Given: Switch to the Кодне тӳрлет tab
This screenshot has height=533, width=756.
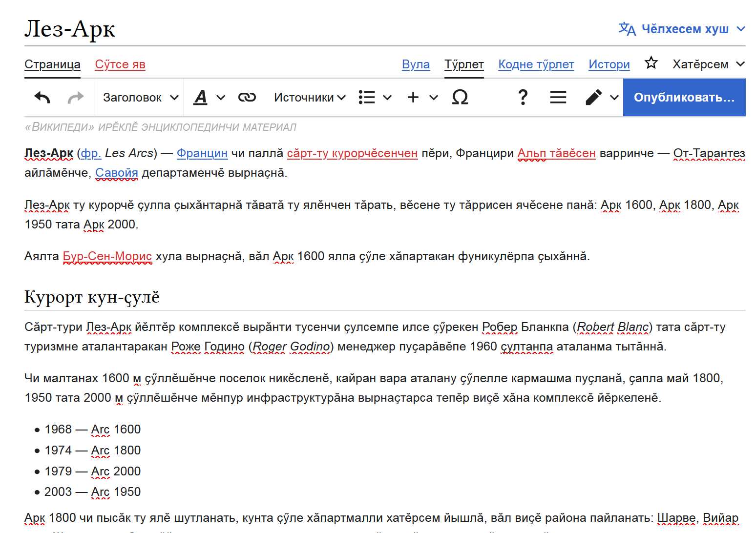Looking at the screenshot, I should point(536,64).
